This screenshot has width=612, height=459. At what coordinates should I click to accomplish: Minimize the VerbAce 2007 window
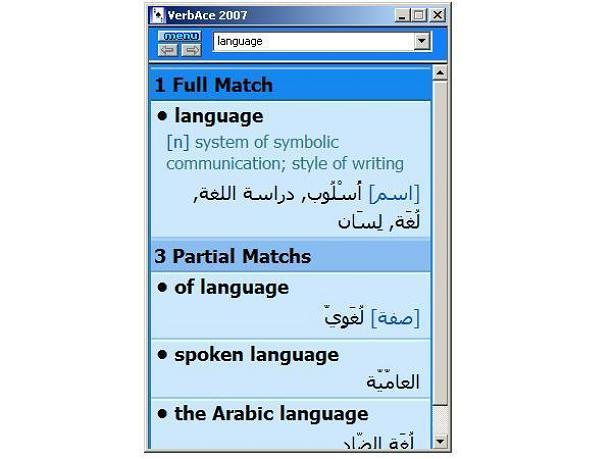click(402, 15)
